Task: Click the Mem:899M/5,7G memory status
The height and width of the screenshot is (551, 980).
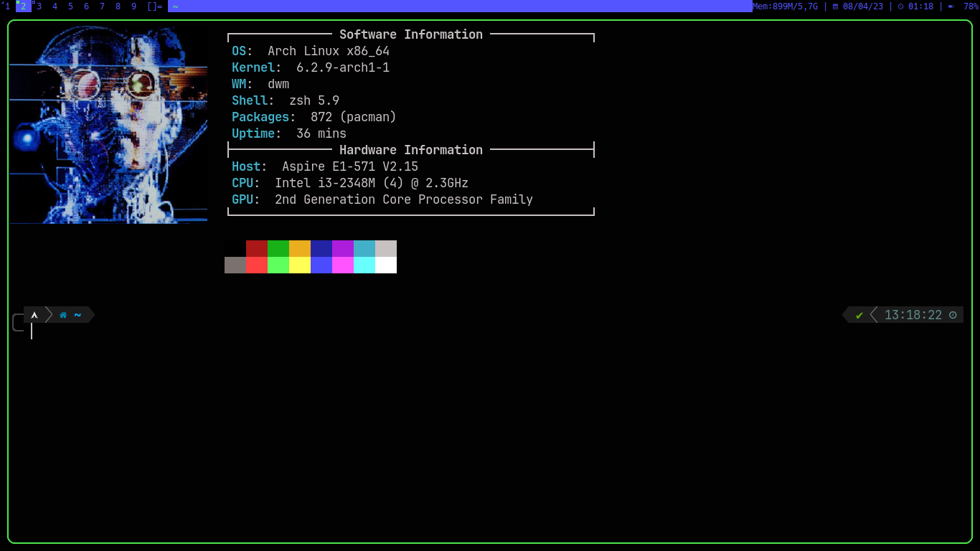Action: pos(786,6)
